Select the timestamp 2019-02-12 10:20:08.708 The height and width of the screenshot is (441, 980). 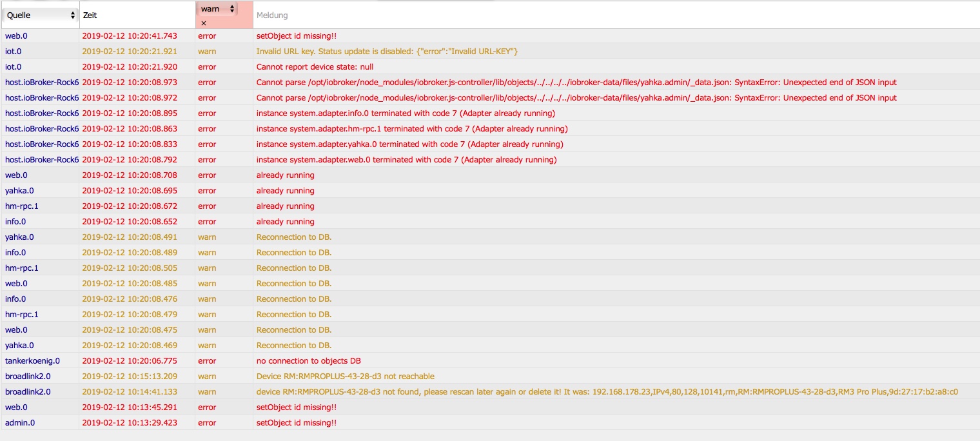pos(130,175)
